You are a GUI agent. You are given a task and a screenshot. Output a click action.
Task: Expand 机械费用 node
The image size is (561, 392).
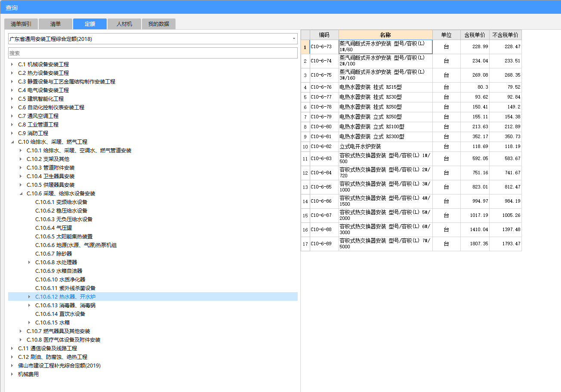click(12, 374)
